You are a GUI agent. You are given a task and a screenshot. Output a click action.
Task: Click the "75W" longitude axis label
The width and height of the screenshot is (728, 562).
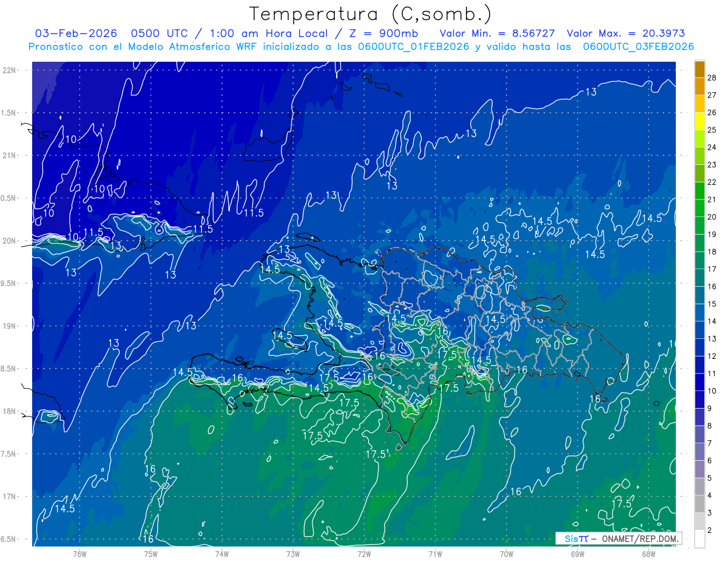coord(150,554)
